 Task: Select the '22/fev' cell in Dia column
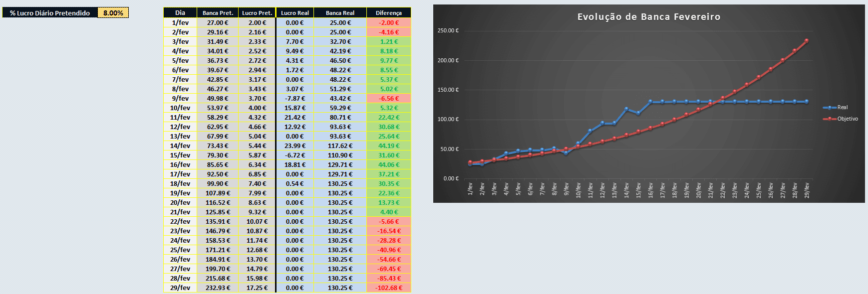tap(180, 221)
